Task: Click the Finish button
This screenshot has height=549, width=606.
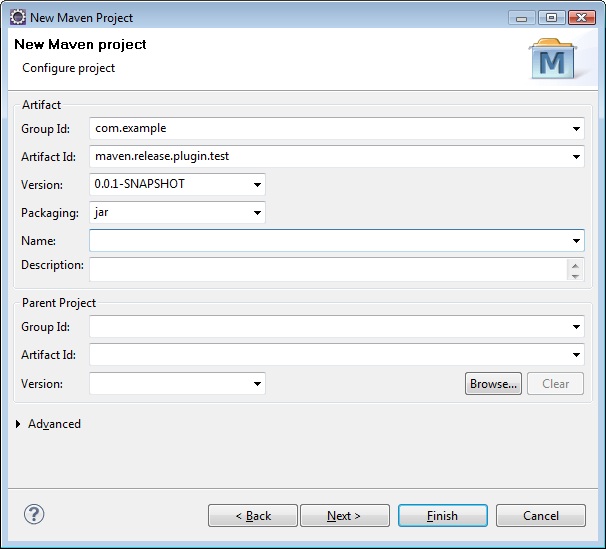Action: (443, 515)
